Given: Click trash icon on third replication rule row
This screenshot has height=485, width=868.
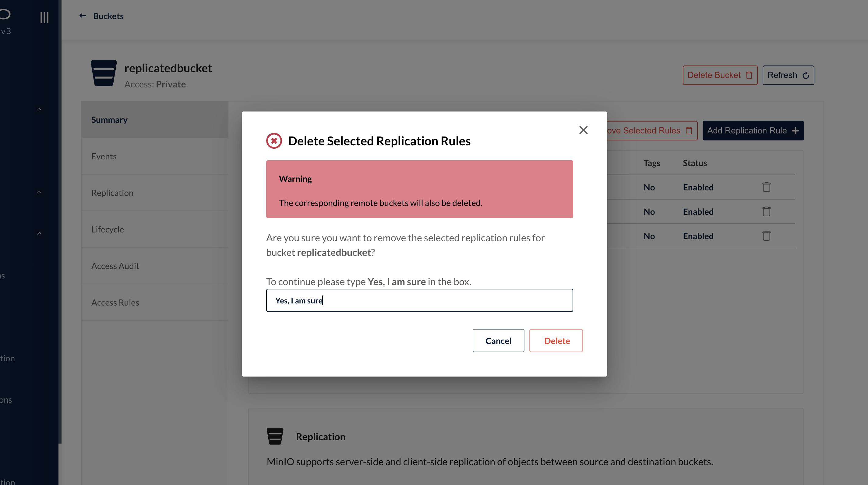Looking at the screenshot, I should click(x=766, y=236).
